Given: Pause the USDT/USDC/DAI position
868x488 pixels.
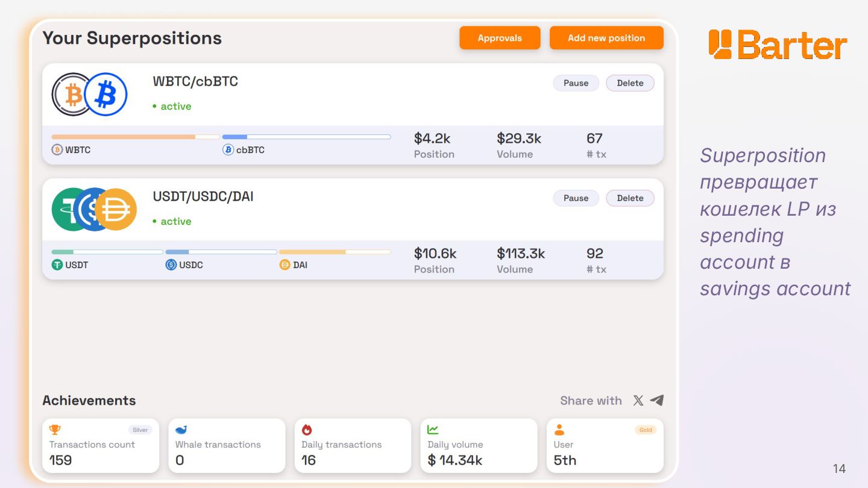Looking at the screenshot, I should 576,198.
